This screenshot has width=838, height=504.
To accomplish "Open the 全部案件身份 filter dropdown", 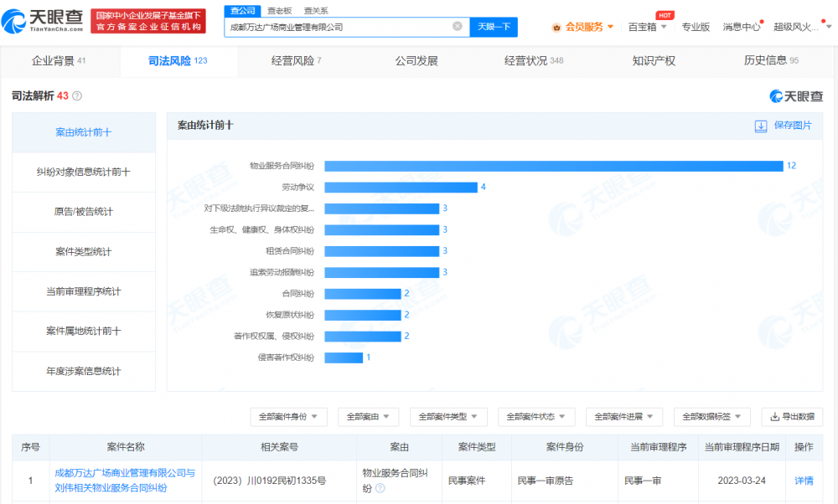I will (288, 417).
